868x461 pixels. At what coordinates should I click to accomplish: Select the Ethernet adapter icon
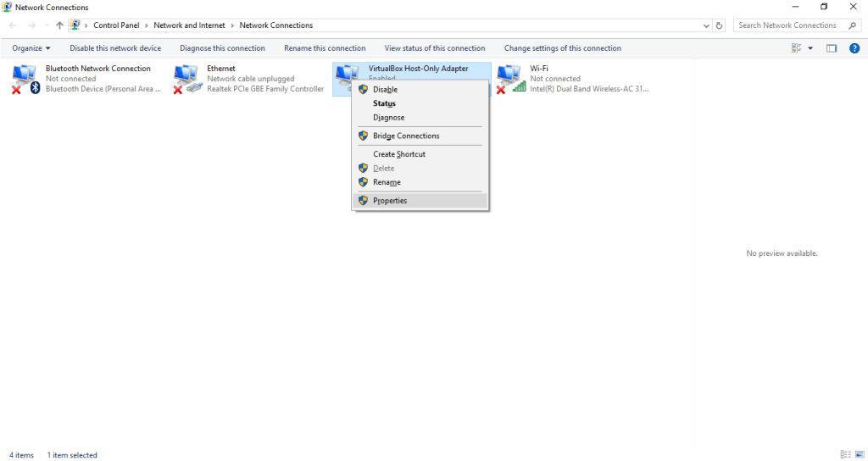click(187, 78)
